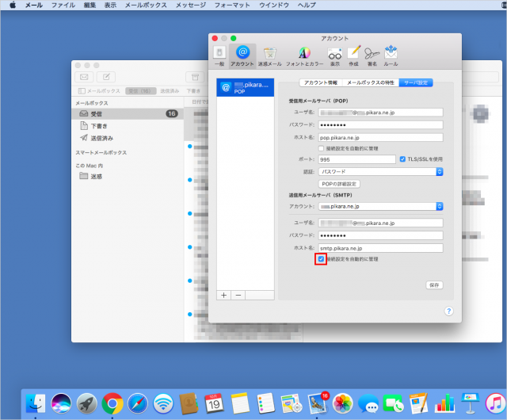Click Get Mail envelope icon in Mail window
Image resolution: width=507 pixels, height=420 pixels.
(x=84, y=77)
